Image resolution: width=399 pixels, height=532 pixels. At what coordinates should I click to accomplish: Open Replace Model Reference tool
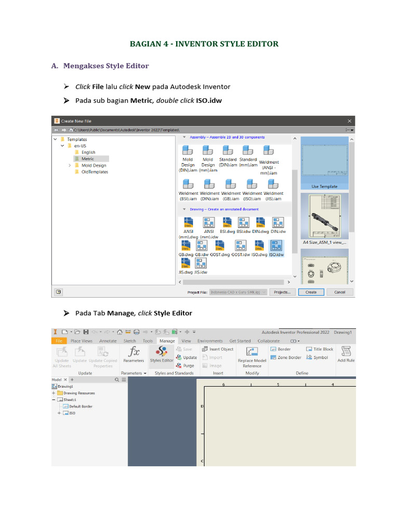tap(252, 357)
